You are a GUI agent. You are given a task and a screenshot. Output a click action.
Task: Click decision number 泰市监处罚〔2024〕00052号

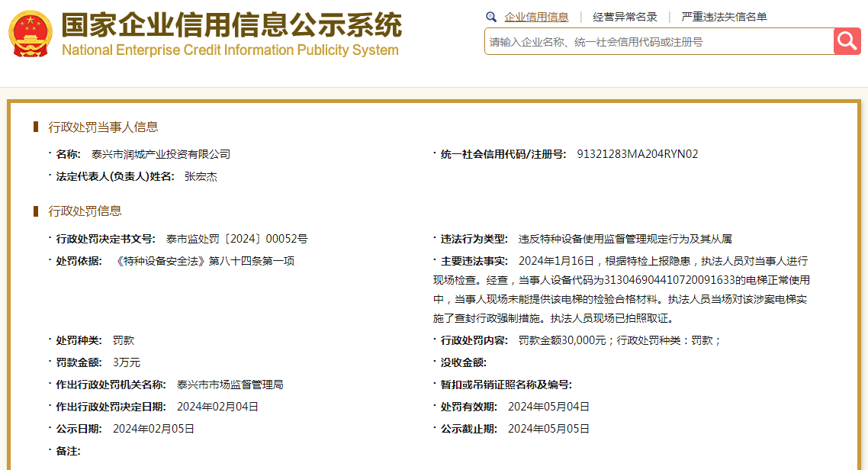tap(237, 239)
